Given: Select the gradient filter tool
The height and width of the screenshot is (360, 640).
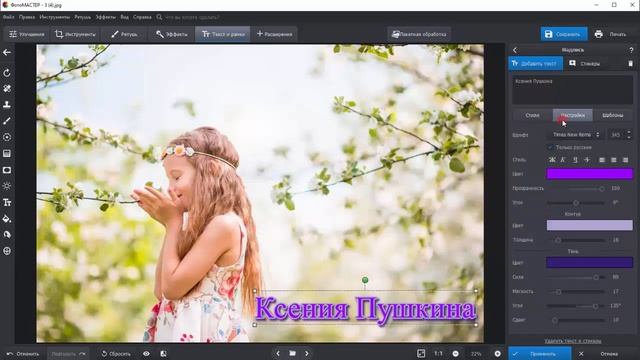Looking at the screenshot, I should [7, 153].
